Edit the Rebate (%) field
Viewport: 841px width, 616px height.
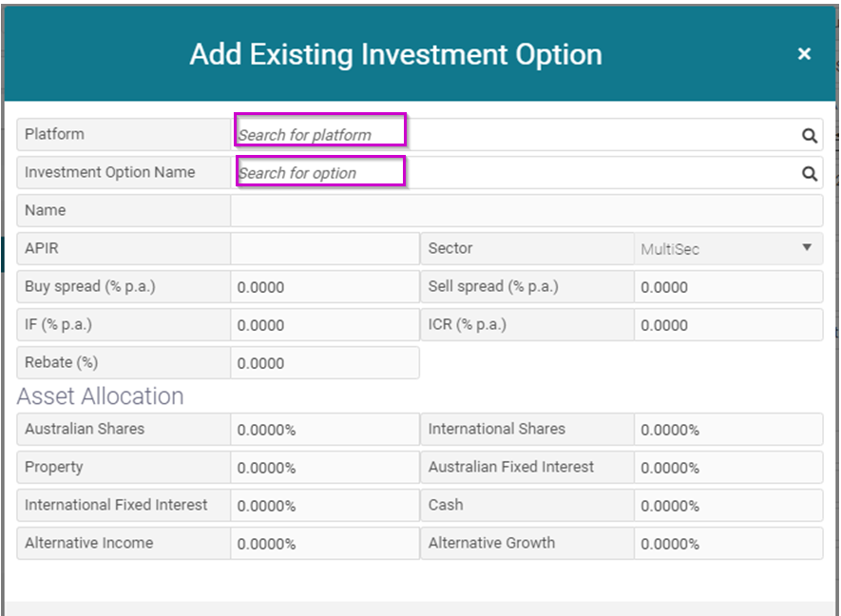[324, 363]
